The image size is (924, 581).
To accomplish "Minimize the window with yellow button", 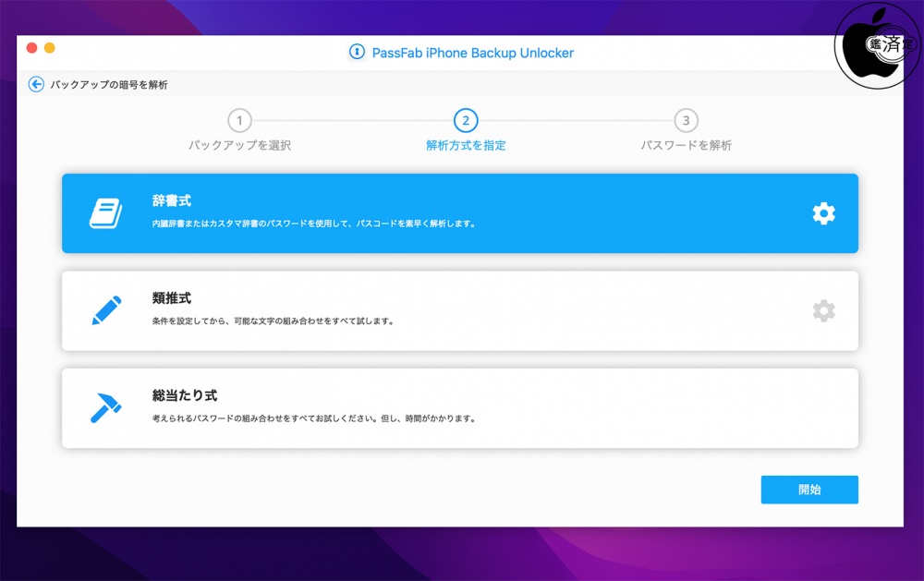I will [x=49, y=47].
